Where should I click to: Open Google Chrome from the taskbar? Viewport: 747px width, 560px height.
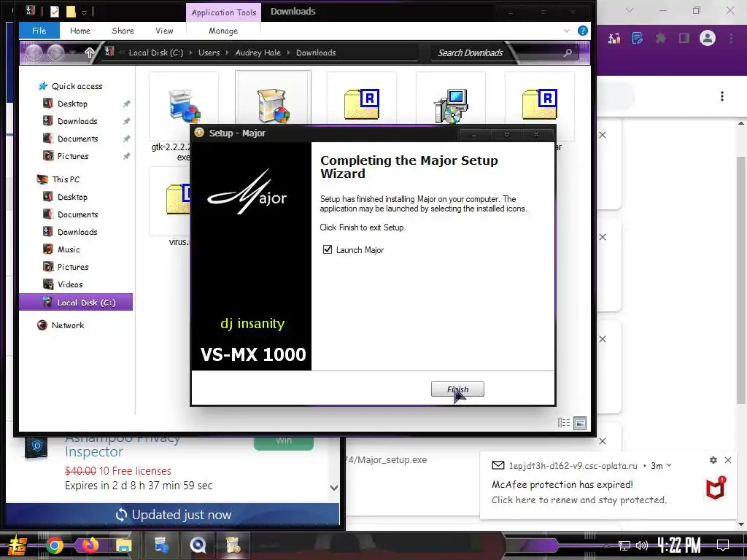coord(55,545)
